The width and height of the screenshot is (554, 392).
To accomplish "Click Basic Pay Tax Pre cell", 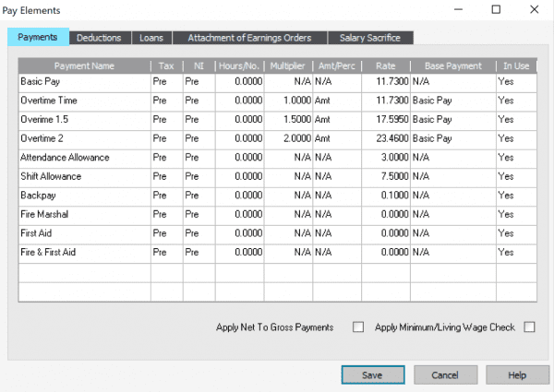I will tap(166, 81).
